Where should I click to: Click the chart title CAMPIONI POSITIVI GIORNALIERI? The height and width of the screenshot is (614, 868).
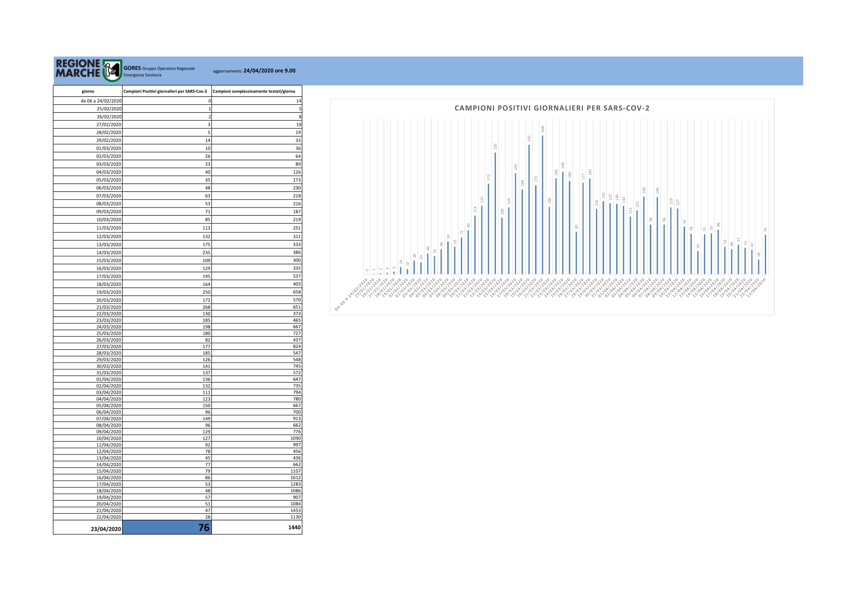coord(552,108)
